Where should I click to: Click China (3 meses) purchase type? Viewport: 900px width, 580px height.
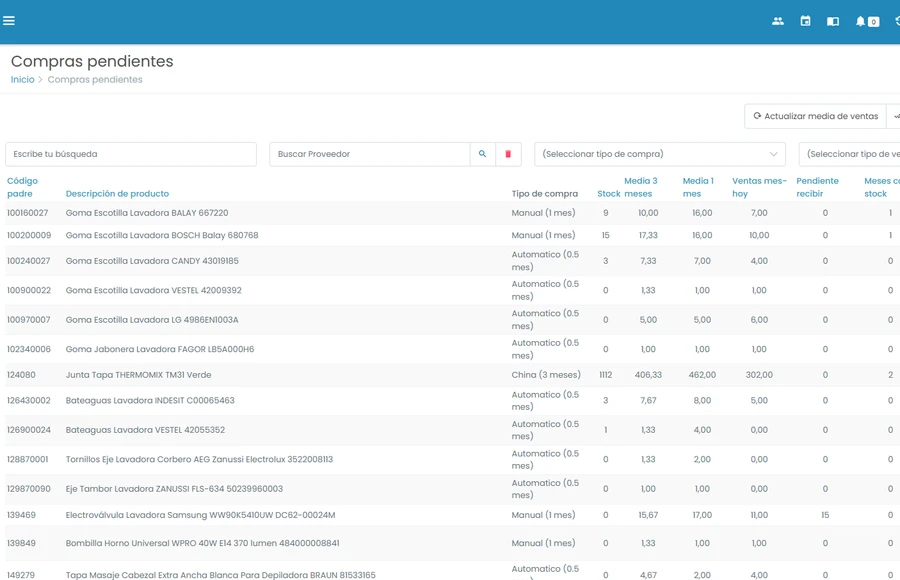[x=546, y=374]
